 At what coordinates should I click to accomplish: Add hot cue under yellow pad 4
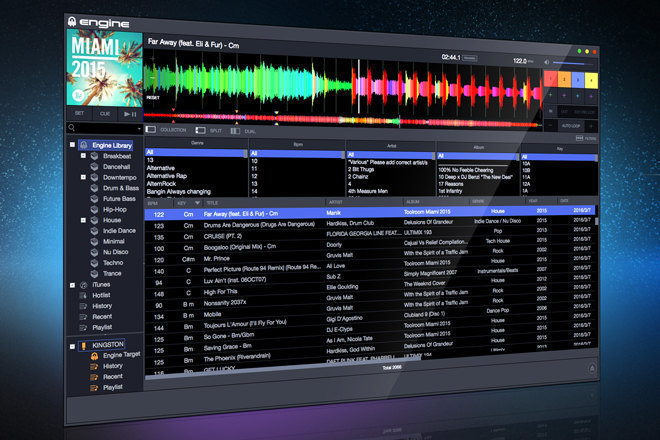point(591,97)
